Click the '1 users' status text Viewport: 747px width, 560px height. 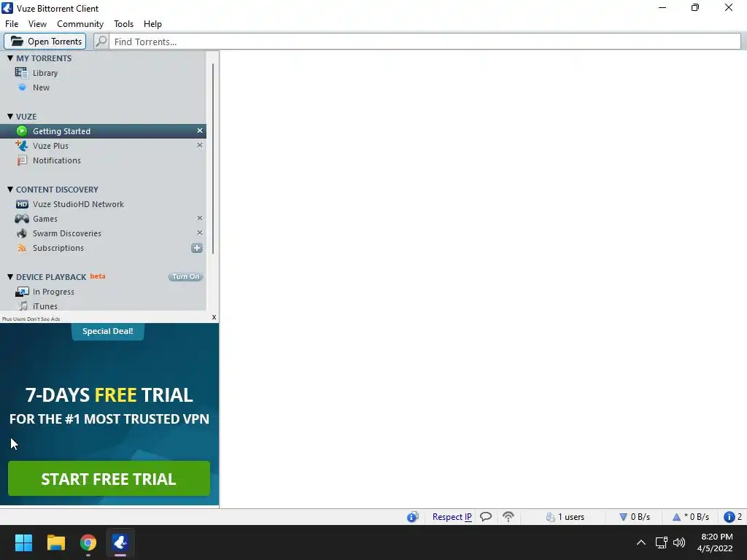570,517
